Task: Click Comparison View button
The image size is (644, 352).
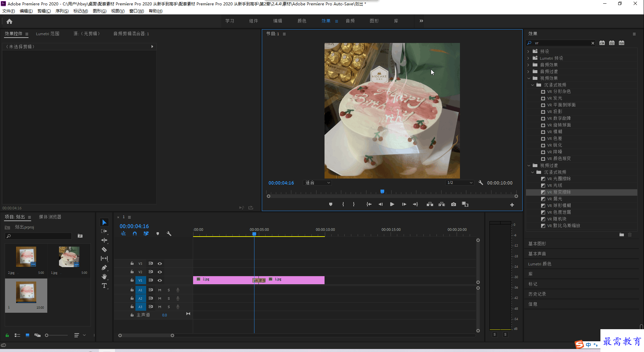Action: 465,204
